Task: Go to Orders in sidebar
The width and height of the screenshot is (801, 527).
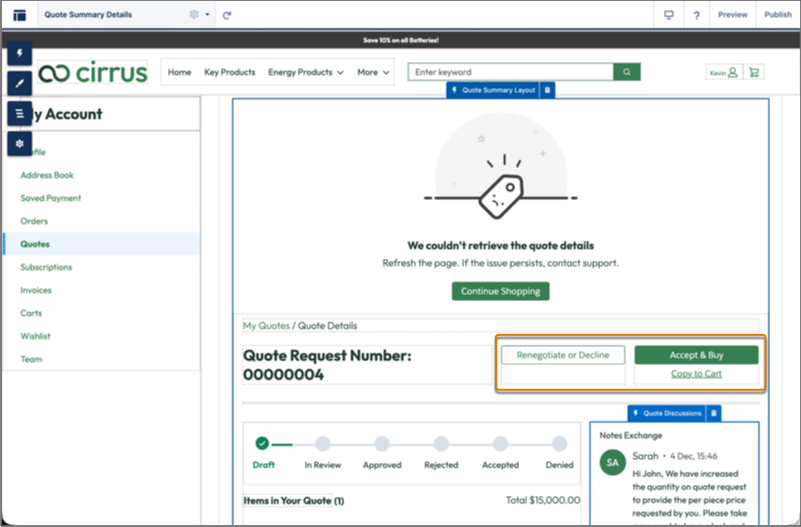Action: coord(34,221)
